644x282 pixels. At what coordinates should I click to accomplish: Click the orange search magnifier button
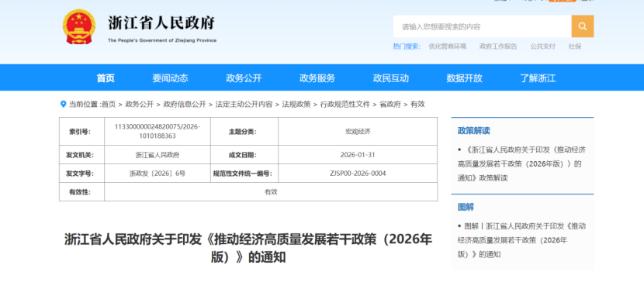pyautogui.click(x=583, y=26)
